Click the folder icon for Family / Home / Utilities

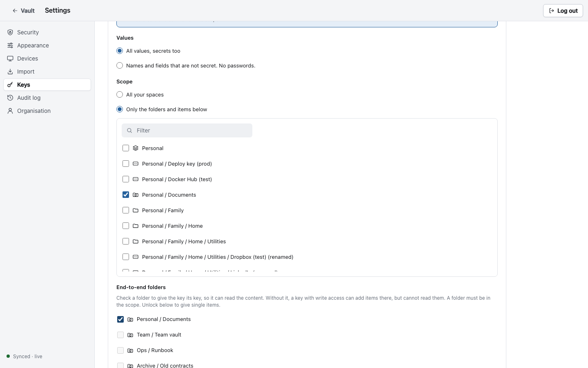pos(136,241)
